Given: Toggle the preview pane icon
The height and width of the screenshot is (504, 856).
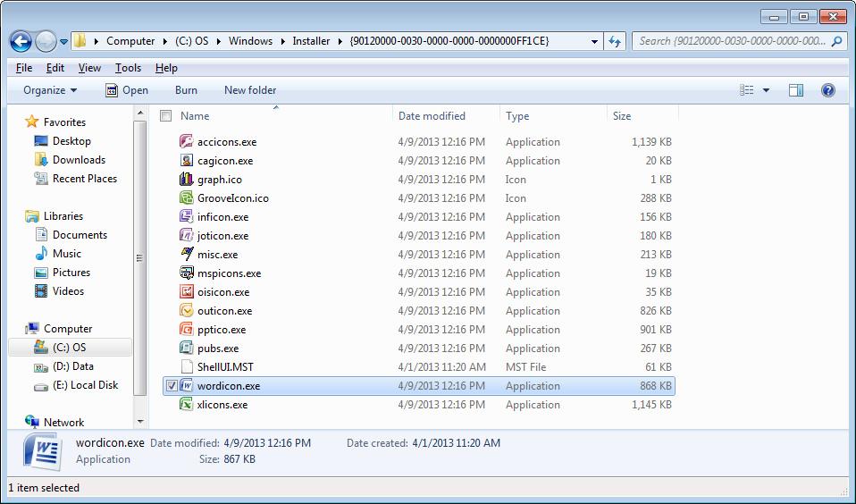Looking at the screenshot, I should 795,90.
